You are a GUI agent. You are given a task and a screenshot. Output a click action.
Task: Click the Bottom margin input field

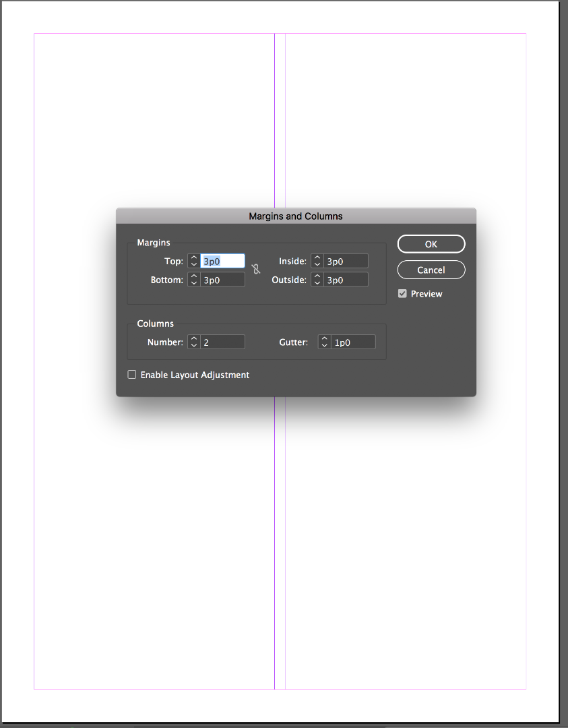222,280
